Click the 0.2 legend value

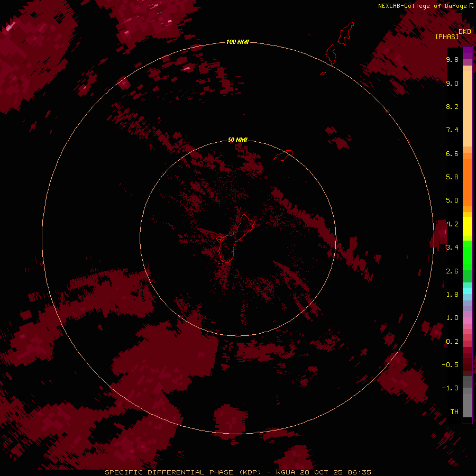point(452,342)
